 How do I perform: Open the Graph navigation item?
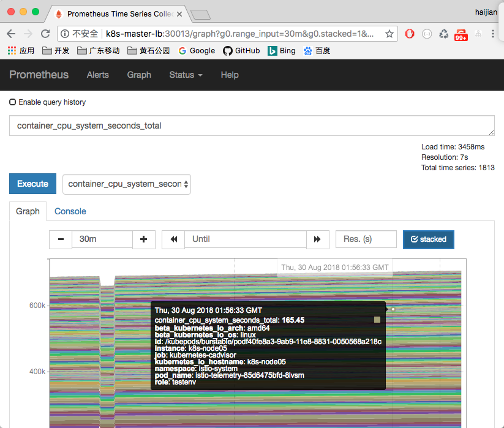(x=139, y=75)
